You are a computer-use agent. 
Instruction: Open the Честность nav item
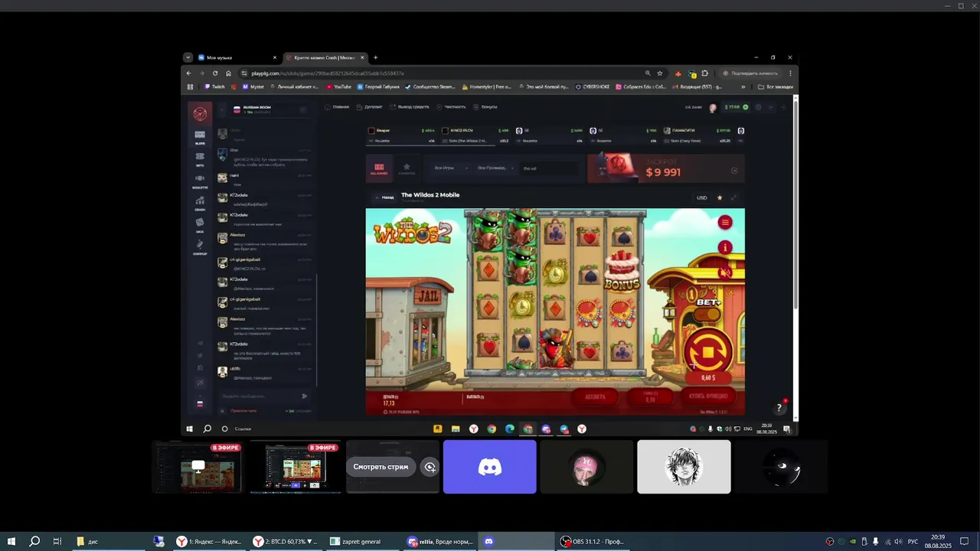451,107
